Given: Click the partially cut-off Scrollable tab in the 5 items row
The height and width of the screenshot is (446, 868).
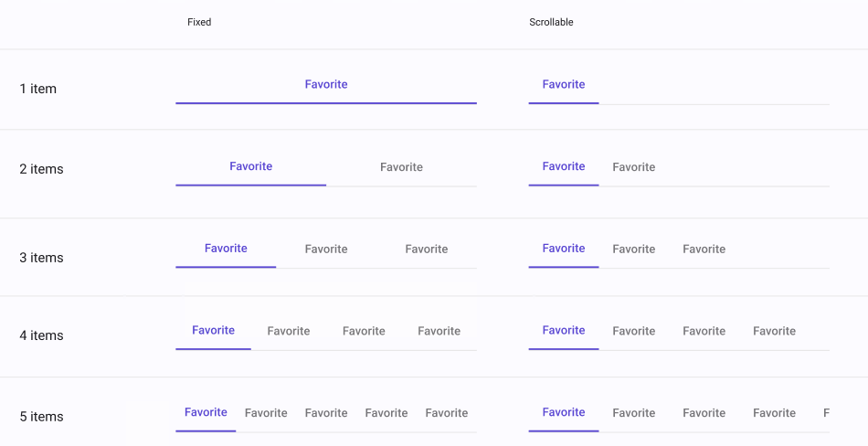Looking at the screenshot, I should click(x=826, y=413).
